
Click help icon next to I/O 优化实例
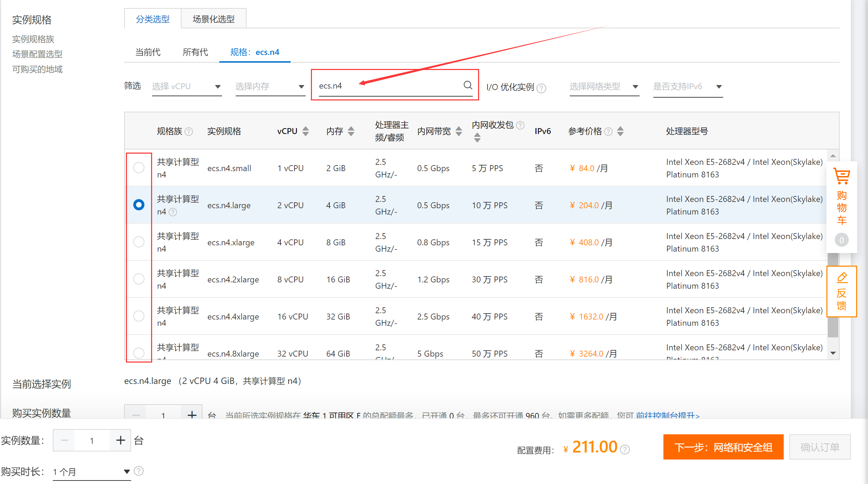click(x=541, y=88)
